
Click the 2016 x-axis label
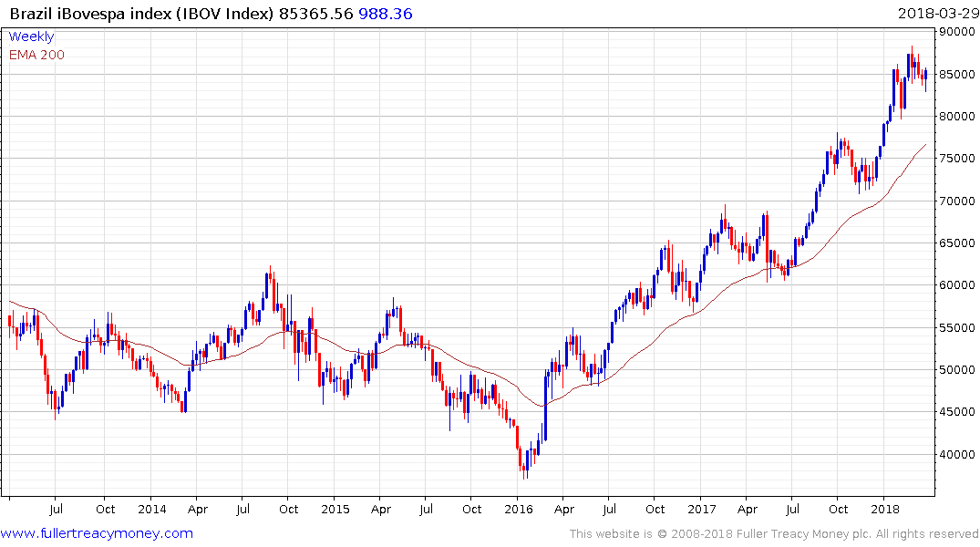(x=518, y=510)
